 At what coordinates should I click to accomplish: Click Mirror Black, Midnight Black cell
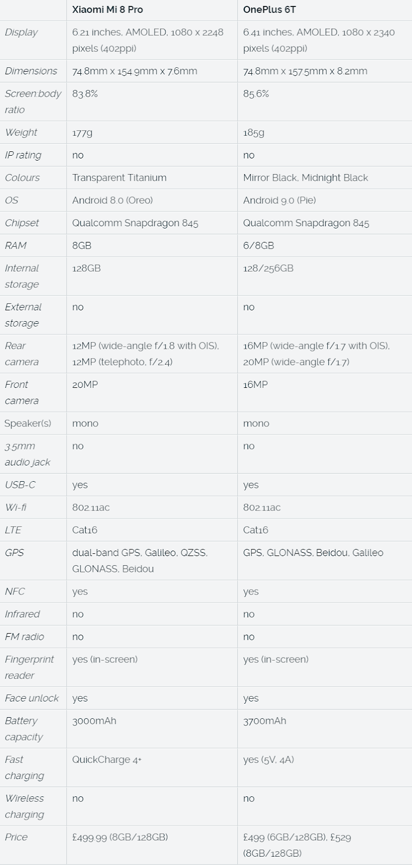click(x=305, y=178)
